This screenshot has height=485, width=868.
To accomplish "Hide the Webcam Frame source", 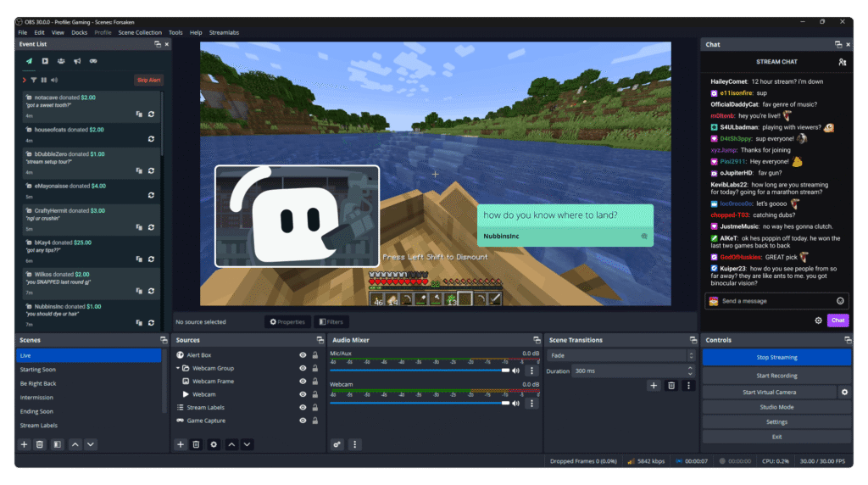I will click(x=303, y=382).
